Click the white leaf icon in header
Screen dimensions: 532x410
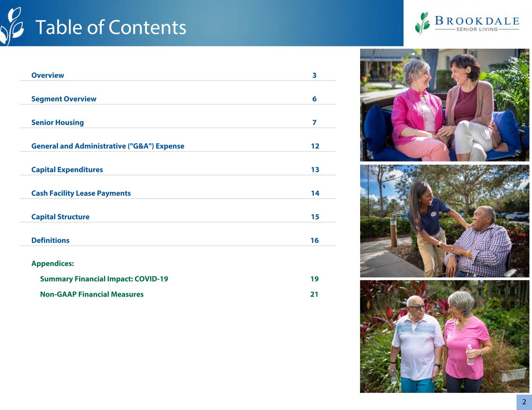[12, 26]
